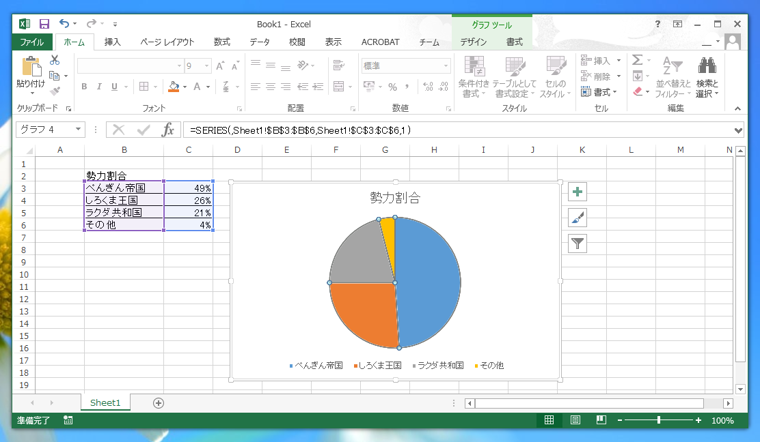Click the Borders grid icon
Viewport: 760px width, 442px height.
143,86
